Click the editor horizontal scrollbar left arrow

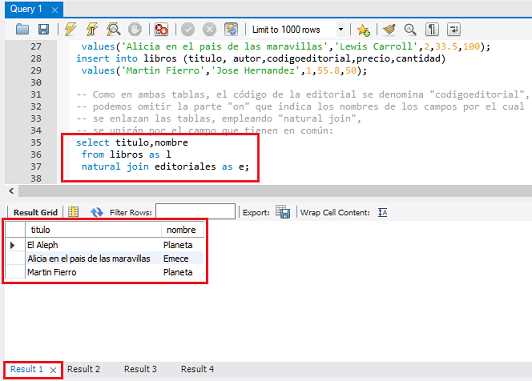[x=12, y=191]
